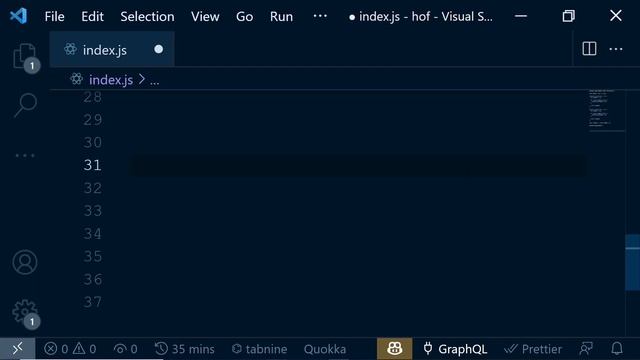Image resolution: width=640 pixels, height=360 pixels.
Task: Place cursor on editor line 31
Action: point(358,165)
